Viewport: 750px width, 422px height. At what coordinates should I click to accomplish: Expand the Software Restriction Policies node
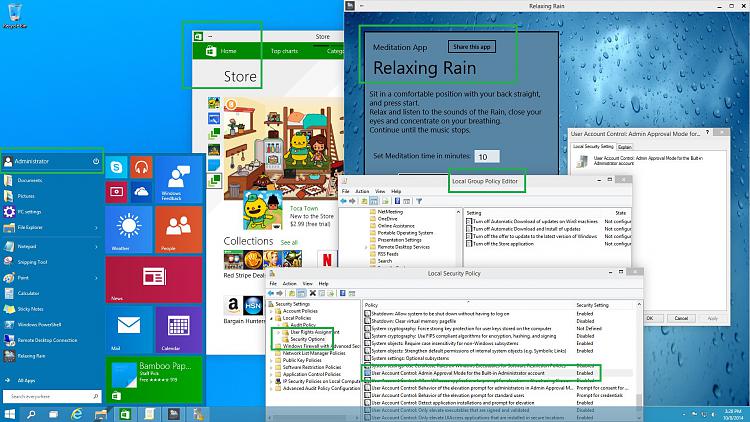[x=271, y=367]
